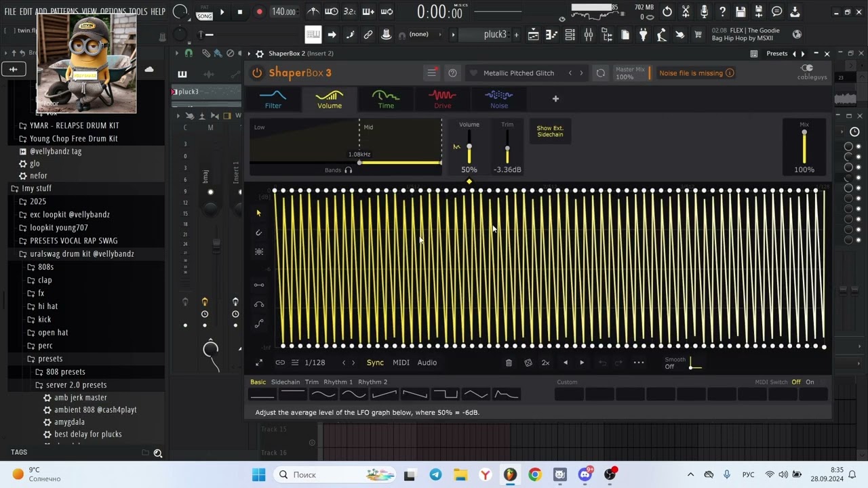This screenshot has height=488, width=868.
Task: Click the 140.000 tempo field
Action: 283,12
